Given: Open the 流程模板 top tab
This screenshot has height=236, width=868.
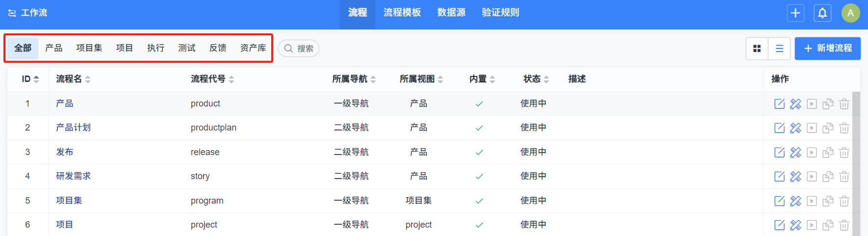Looking at the screenshot, I should (x=402, y=13).
